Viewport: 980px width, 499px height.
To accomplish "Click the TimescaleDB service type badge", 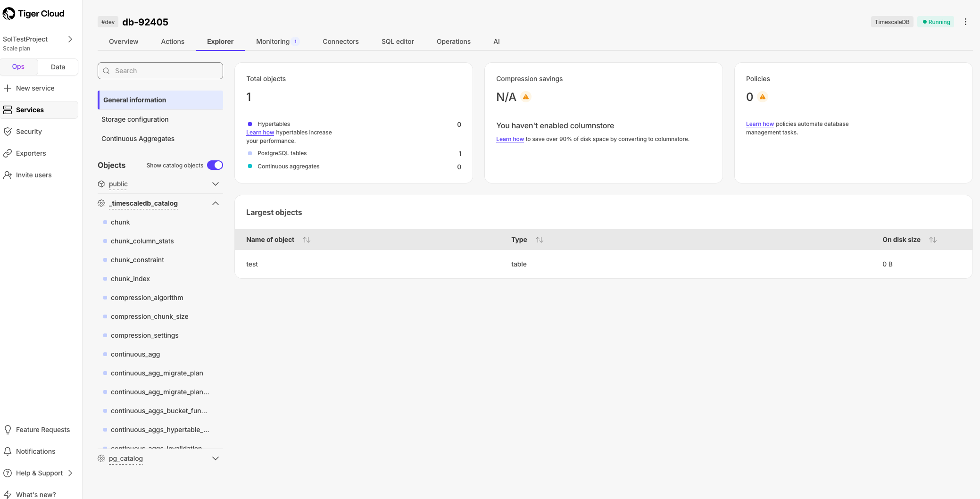I will click(892, 22).
